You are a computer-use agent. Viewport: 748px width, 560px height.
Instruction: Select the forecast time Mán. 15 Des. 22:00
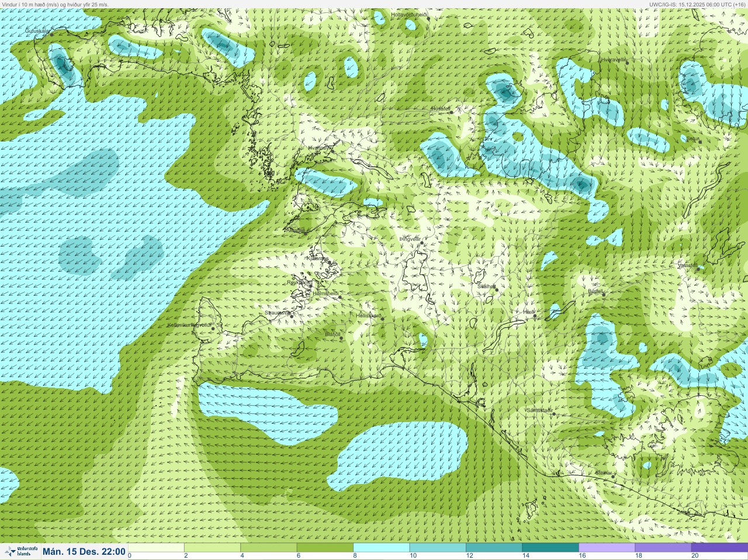[x=84, y=552]
